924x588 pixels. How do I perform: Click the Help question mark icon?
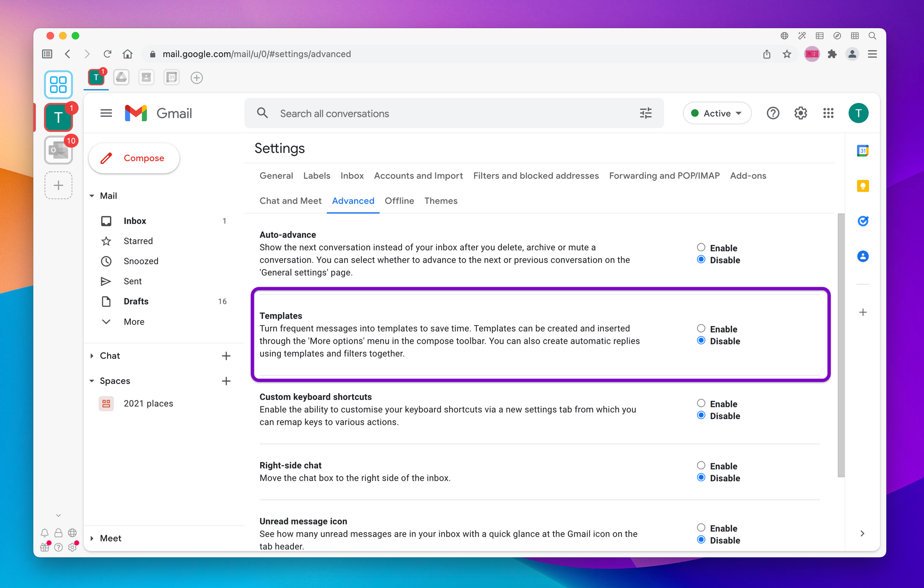click(772, 113)
